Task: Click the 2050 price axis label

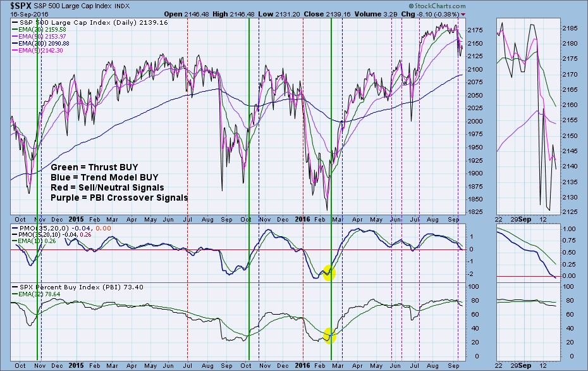Action: [x=475, y=96]
